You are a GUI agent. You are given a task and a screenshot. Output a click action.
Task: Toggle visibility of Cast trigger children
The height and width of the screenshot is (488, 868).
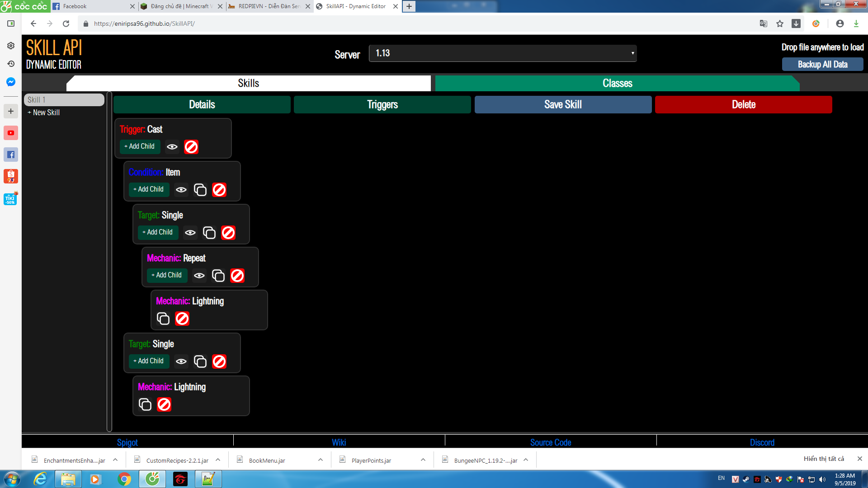[172, 147]
